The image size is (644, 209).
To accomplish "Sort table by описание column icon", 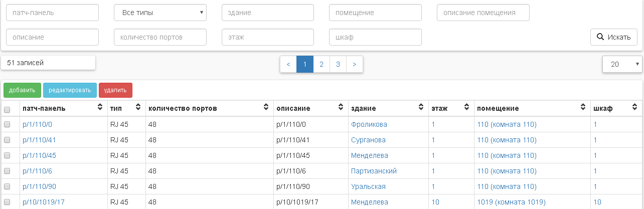I will (x=341, y=108).
